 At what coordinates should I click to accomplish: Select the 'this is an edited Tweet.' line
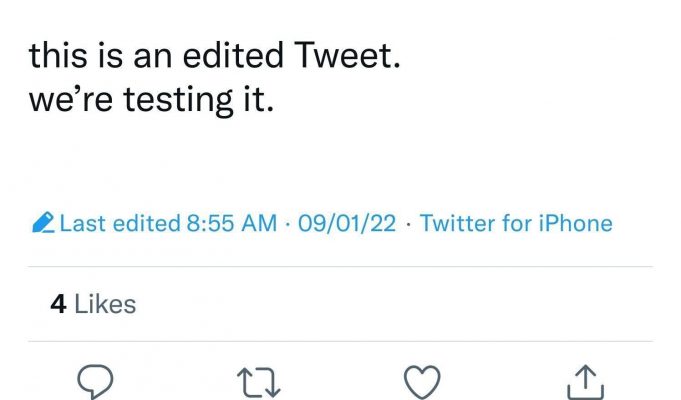[215, 55]
